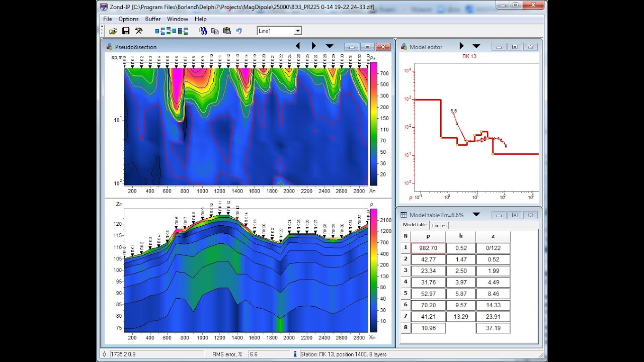Copy model with the two-pages icon
Screen dimensions: 644x362
click(215, 31)
